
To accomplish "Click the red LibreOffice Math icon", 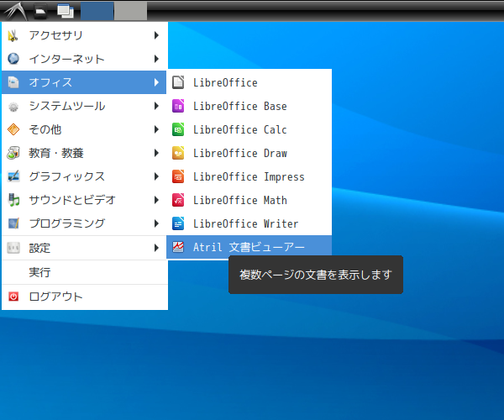I will pos(178,200).
